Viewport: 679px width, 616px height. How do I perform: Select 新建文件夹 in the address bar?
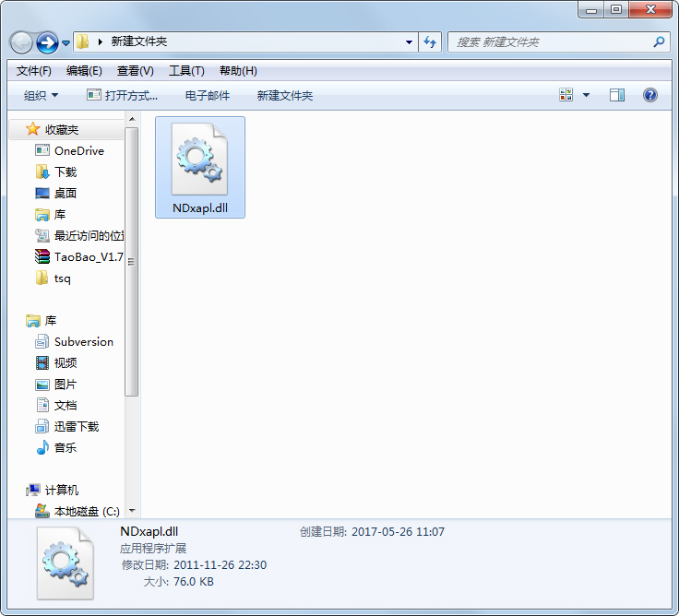(x=139, y=41)
